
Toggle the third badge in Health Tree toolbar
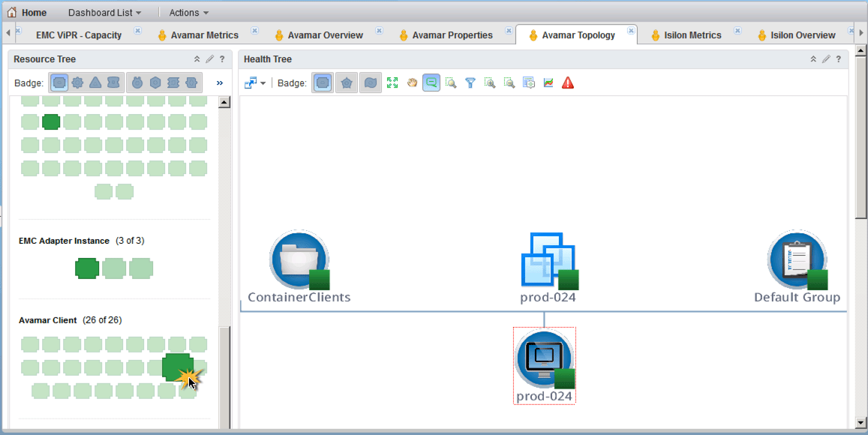click(x=371, y=83)
